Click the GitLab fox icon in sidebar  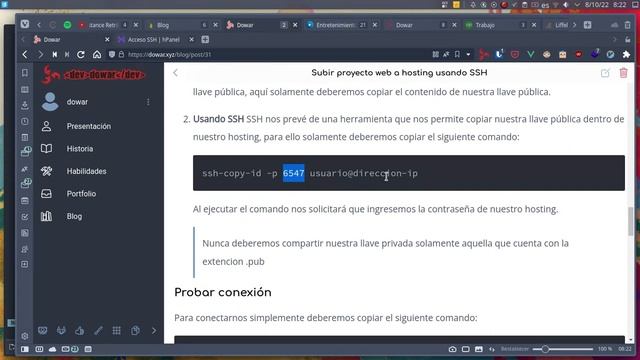coord(61,330)
